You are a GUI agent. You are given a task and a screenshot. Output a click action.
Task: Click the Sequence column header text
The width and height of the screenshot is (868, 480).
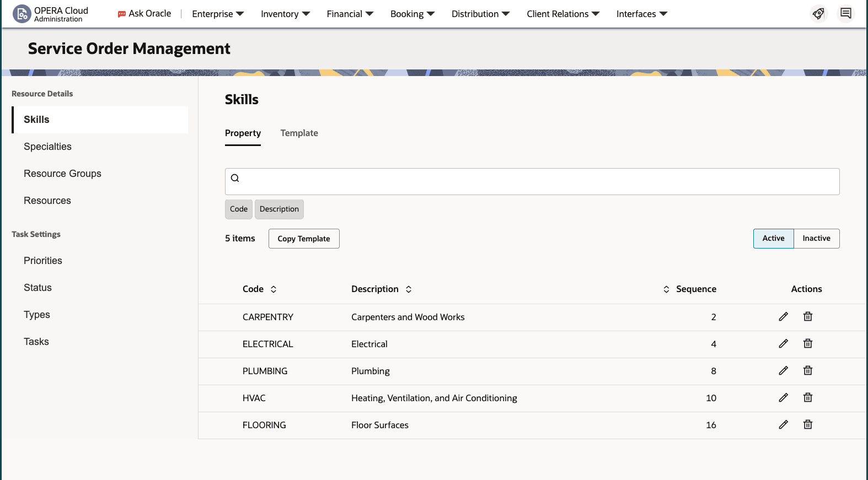coord(696,289)
